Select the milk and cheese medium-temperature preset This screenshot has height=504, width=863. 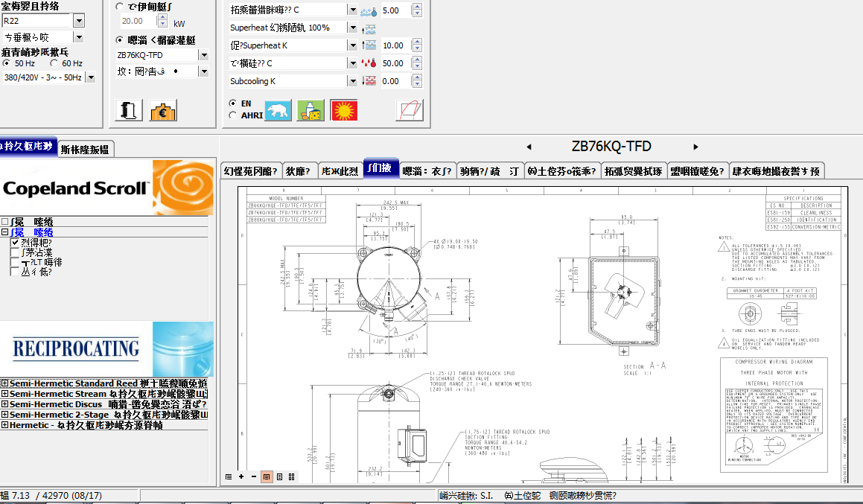311,111
